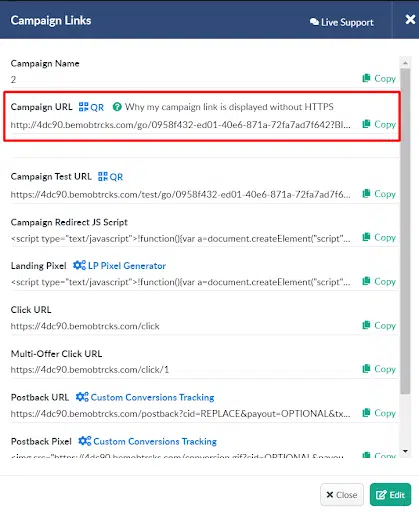Open QR code for Campaign Test URL
The image size is (419, 512).
(110, 177)
